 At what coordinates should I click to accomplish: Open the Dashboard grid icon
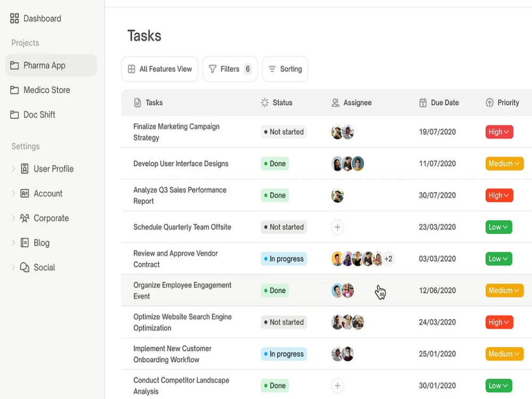click(14, 18)
